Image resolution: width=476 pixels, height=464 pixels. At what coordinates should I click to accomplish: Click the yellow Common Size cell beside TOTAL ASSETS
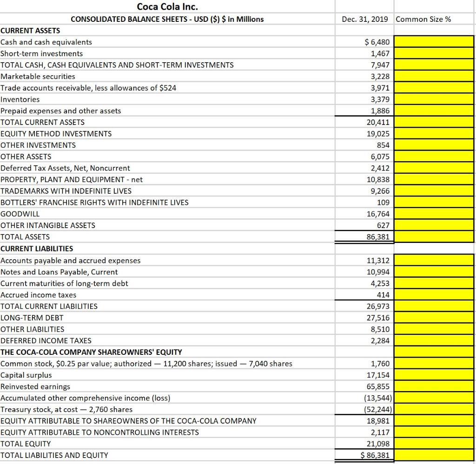pos(434,237)
